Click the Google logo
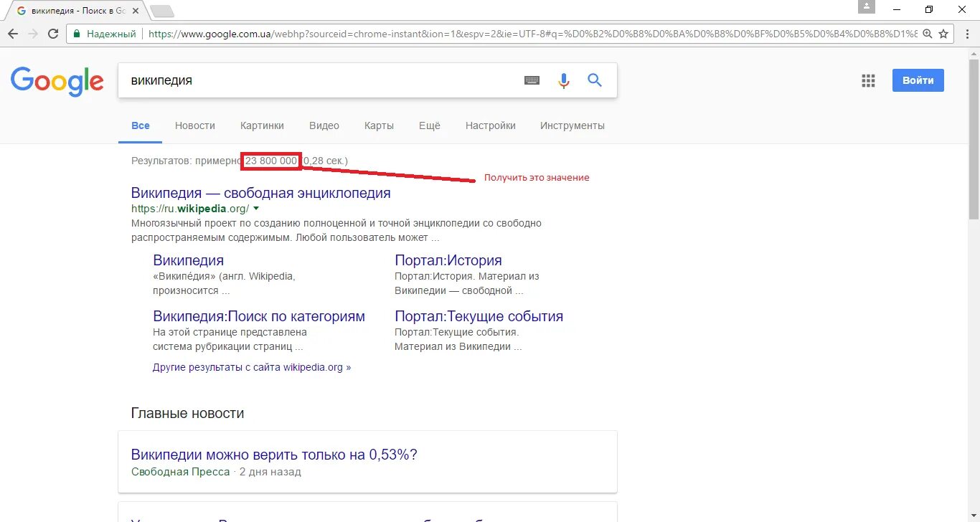The image size is (980, 522). click(57, 82)
